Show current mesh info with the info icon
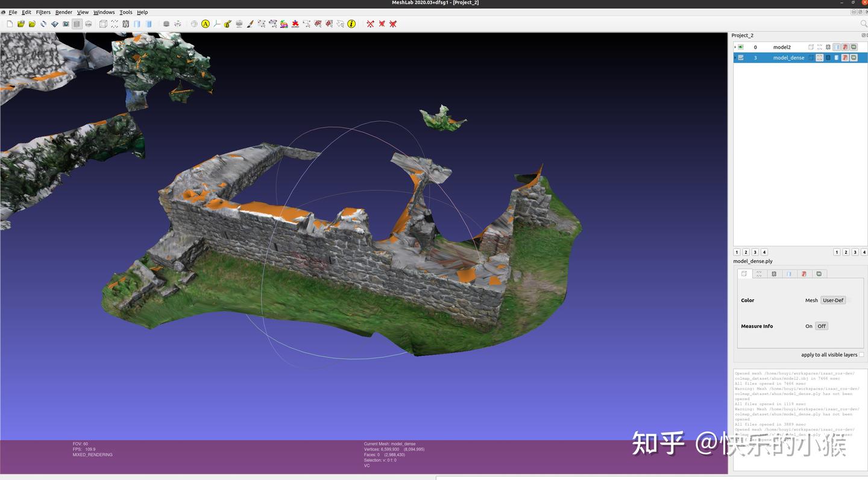868x480 pixels. (351, 24)
